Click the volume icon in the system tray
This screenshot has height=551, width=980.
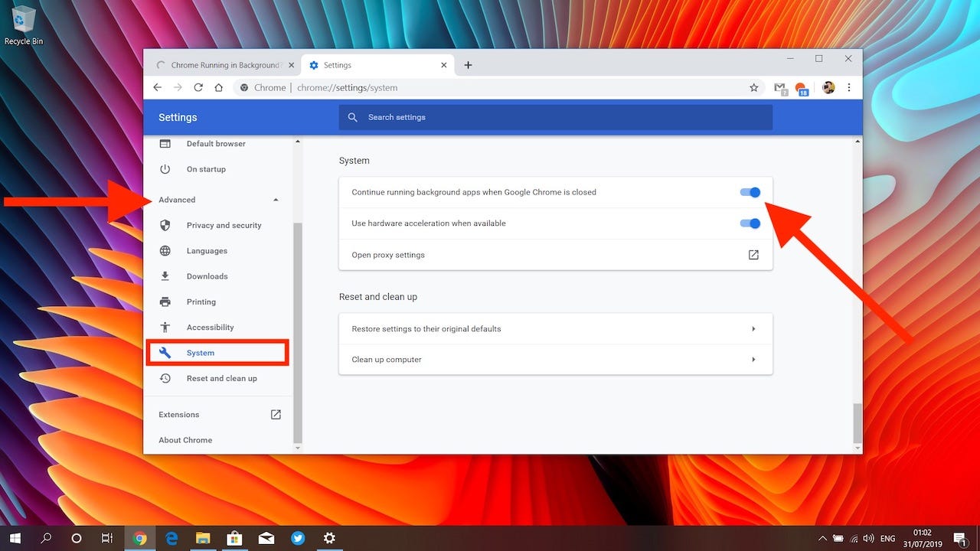[x=868, y=538]
